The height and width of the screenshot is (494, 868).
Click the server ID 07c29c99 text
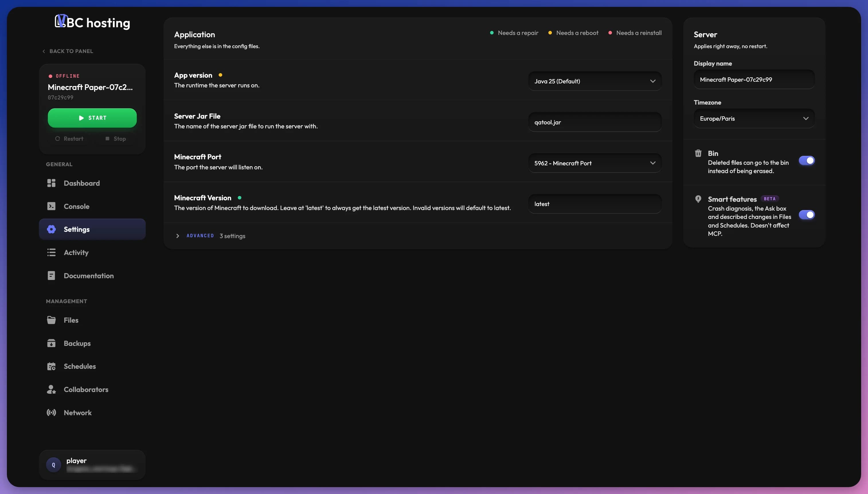coord(60,98)
